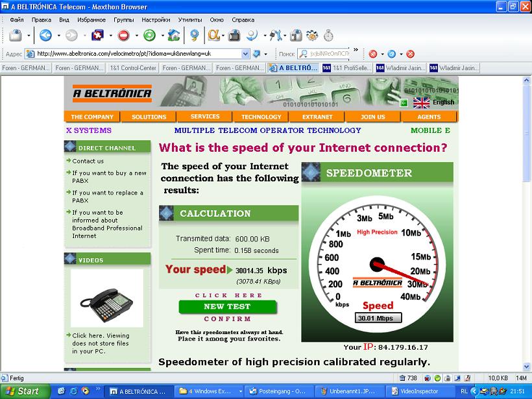Switch to the 1&1 Control-Center tab
This screenshot has width=532, height=399.
pos(132,68)
